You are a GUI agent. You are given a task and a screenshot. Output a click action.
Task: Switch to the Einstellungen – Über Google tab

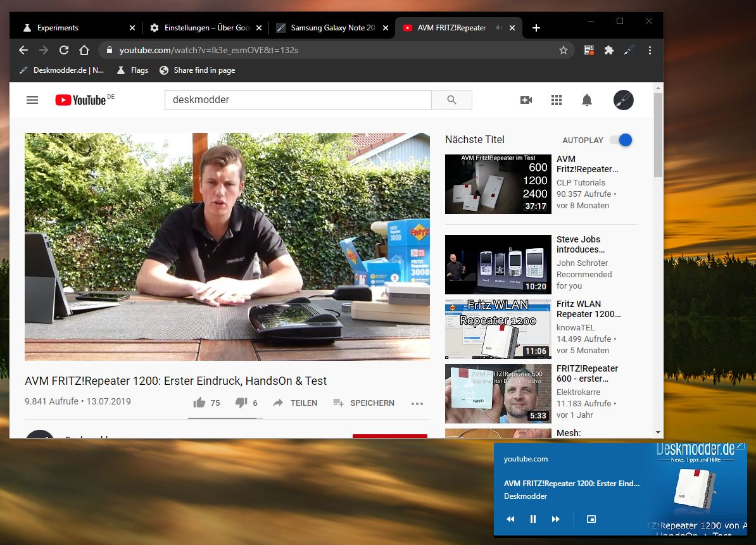point(206,28)
